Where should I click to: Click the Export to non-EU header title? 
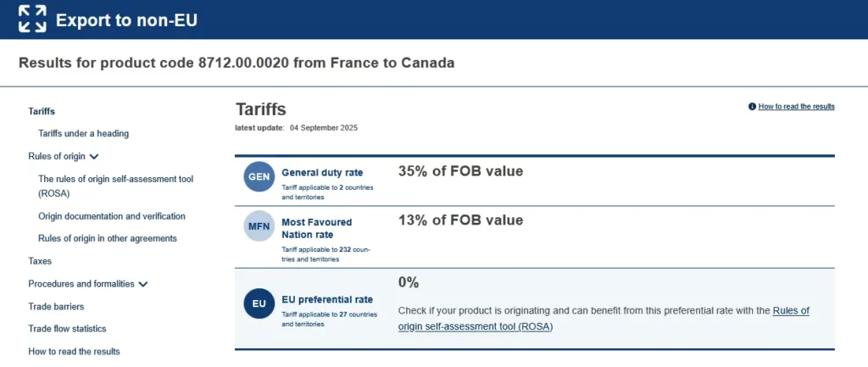126,19
